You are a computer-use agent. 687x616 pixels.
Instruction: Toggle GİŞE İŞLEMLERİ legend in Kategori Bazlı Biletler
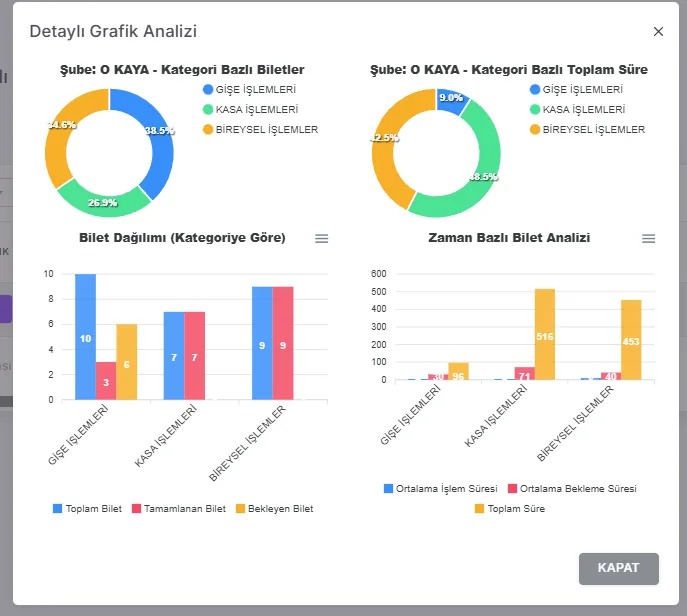(250, 89)
